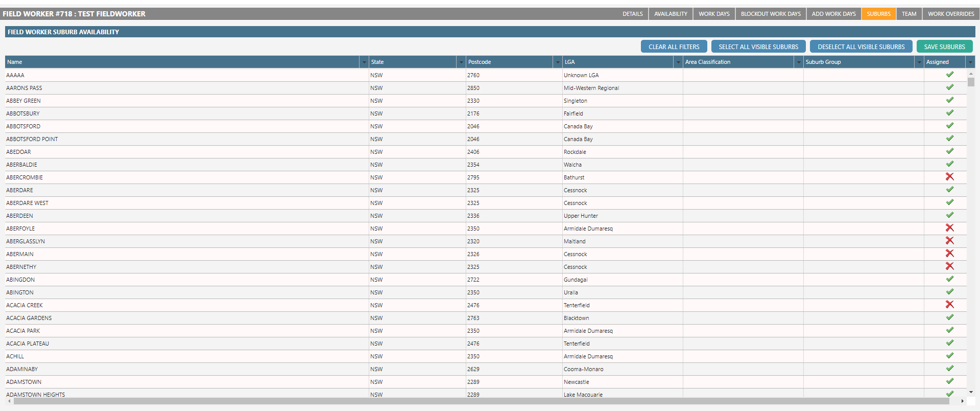
Task: Click the horizontal scrollbar at the bottom
Action: pyautogui.click(x=480, y=401)
